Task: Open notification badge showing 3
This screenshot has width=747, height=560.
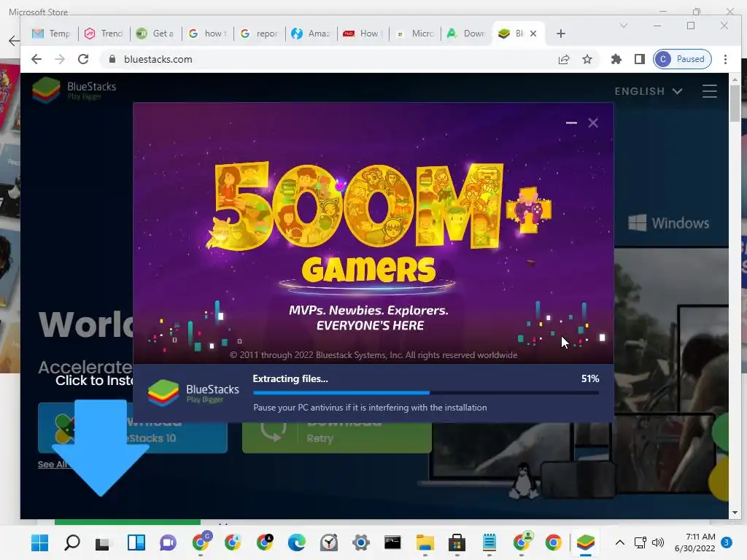Action: click(726, 542)
